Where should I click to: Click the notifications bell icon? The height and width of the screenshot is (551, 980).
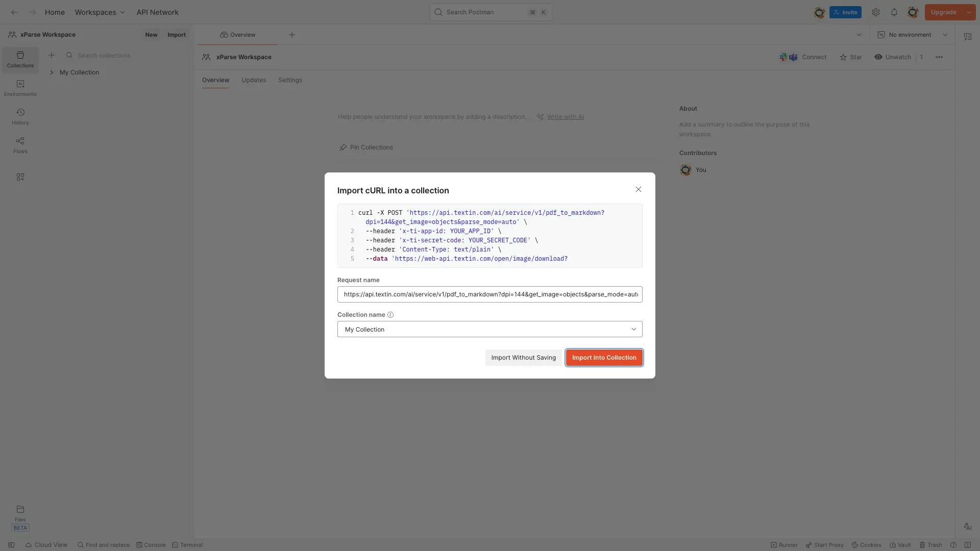click(x=894, y=12)
